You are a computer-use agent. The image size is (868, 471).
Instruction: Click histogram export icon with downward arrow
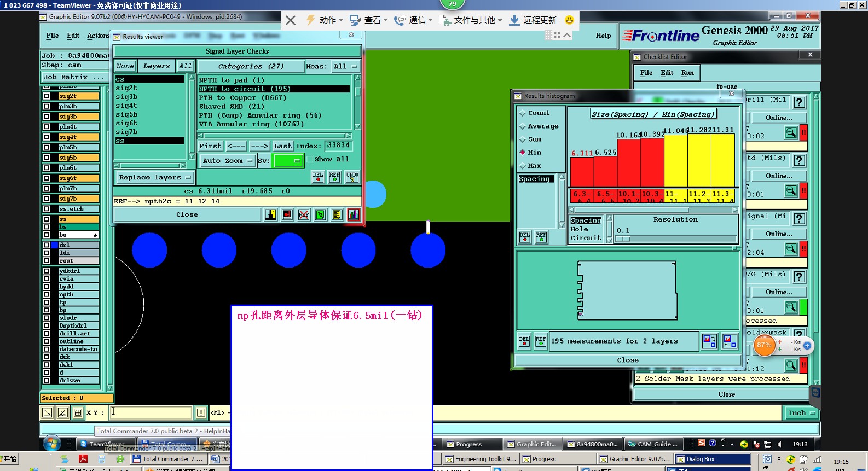(x=710, y=341)
